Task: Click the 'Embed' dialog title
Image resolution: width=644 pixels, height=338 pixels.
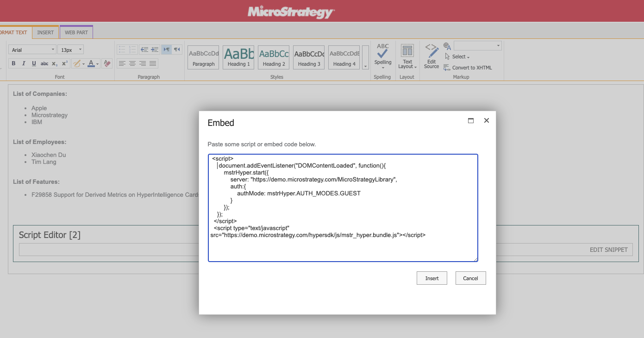Action: (221, 123)
